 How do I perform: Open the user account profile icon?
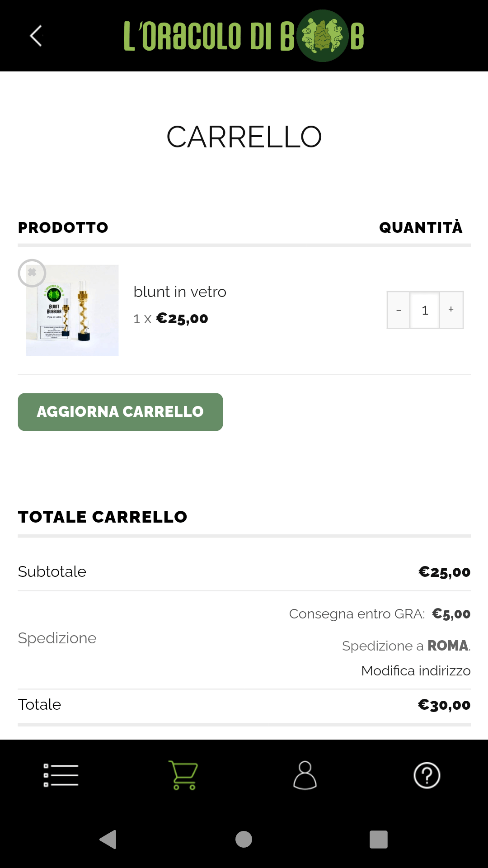tap(305, 775)
